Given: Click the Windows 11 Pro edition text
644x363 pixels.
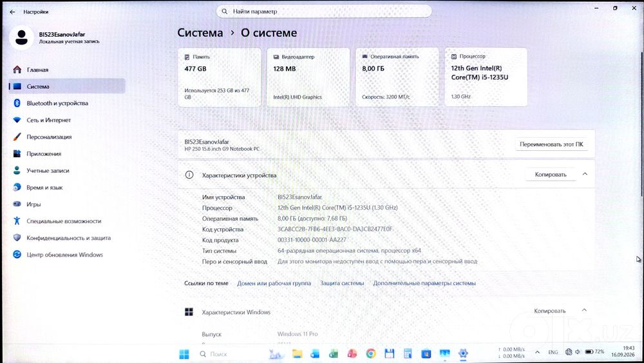Looking at the screenshot, I should [298, 334].
